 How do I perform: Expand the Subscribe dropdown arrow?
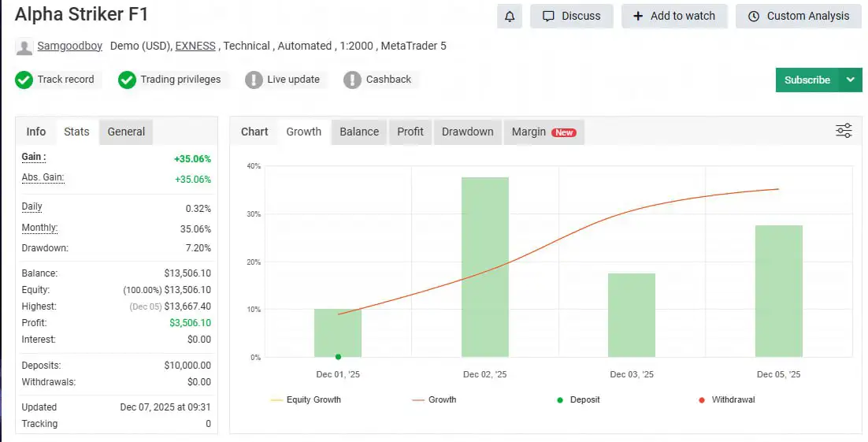pyautogui.click(x=850, y=80)
